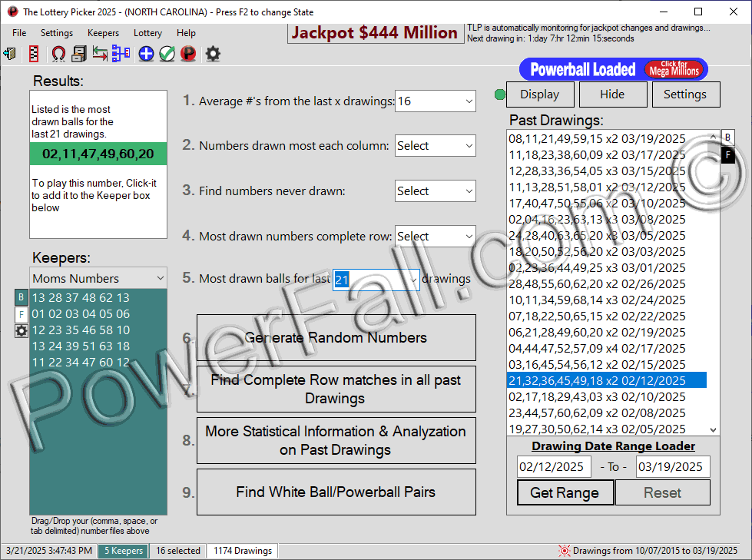Image resolution: width=752 pixels, height=560 pixels.
Task: Click the end date field 03/19/2025
Action: tap(673, 466)
